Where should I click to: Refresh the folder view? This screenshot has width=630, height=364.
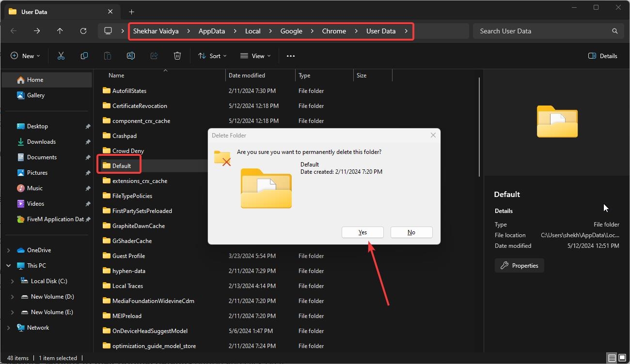point(83,30)
